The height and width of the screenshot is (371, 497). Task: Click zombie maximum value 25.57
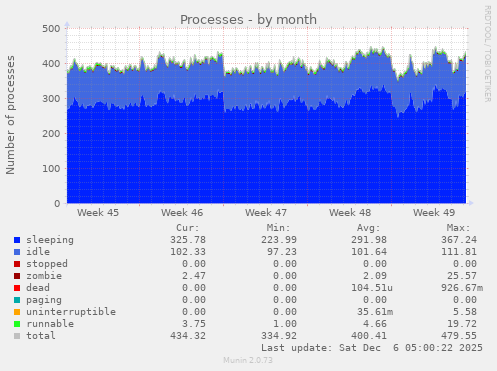462,276
